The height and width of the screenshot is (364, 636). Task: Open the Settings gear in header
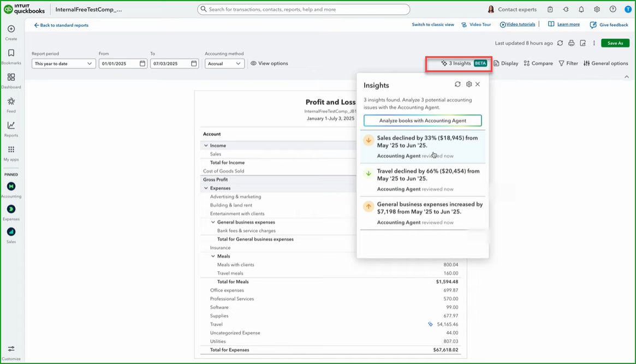[597, 9]
